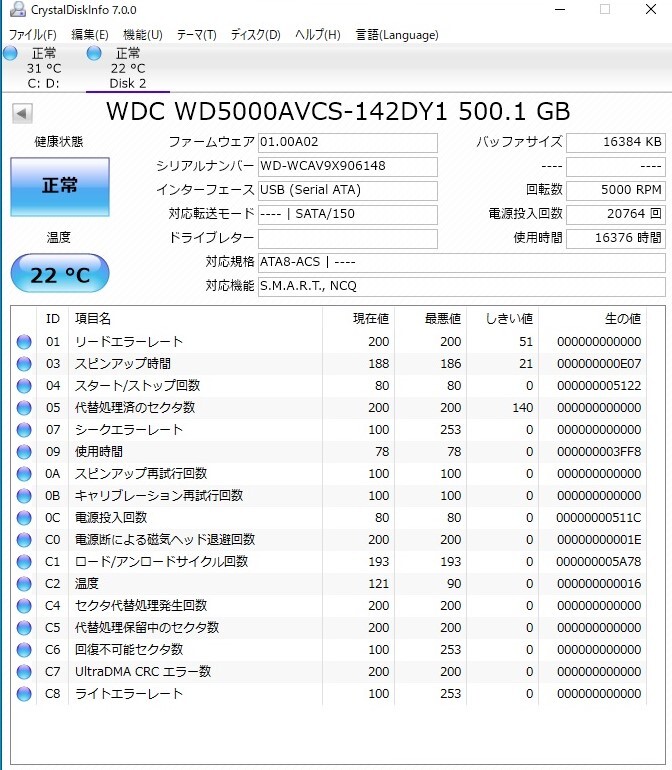
Task: Open the 編集(E) menu
Action: click(x=90, y=35)
